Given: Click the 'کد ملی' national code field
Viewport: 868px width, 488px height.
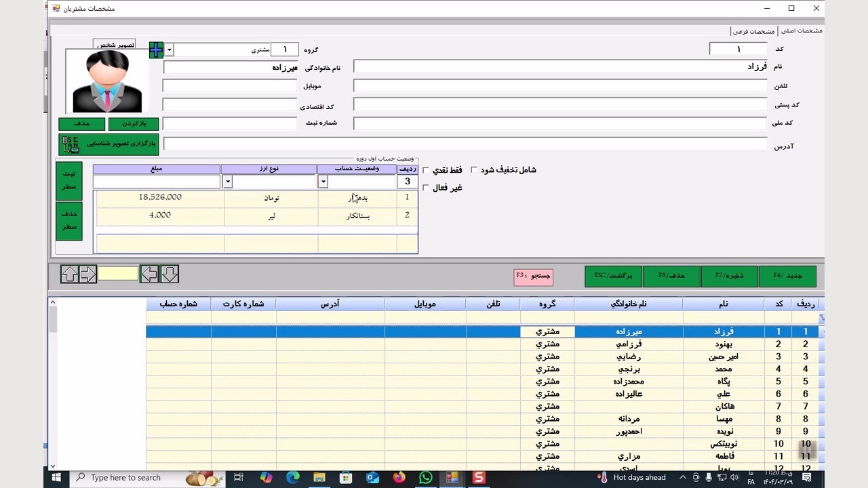Looking at the screenshot, I should pyautogui.click(x=560, y=123).
